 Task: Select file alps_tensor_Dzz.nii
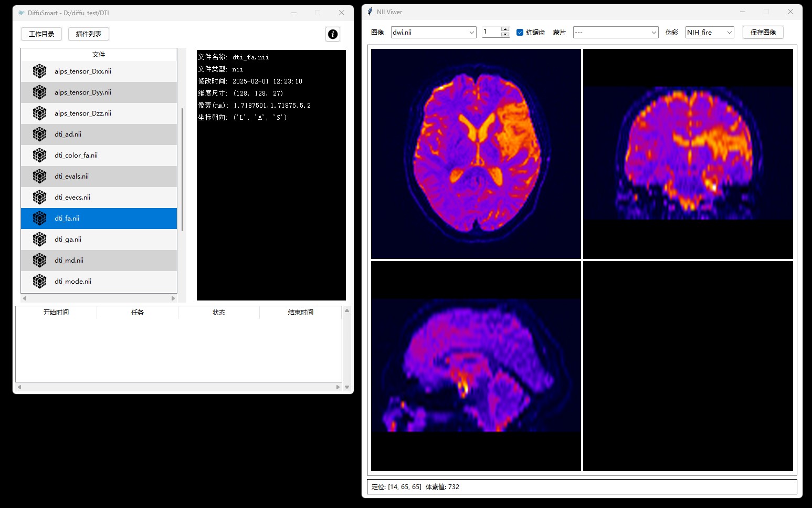point(99,113)
